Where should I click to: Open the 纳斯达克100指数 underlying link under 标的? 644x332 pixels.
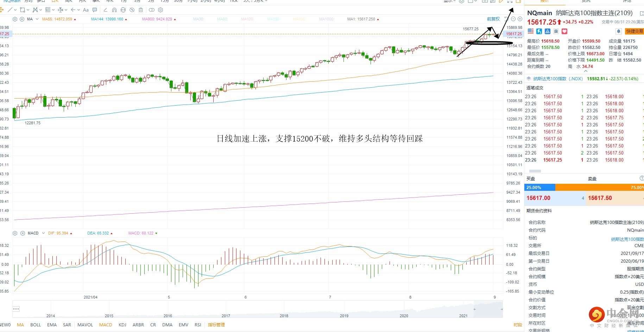(x=627, y=239)
